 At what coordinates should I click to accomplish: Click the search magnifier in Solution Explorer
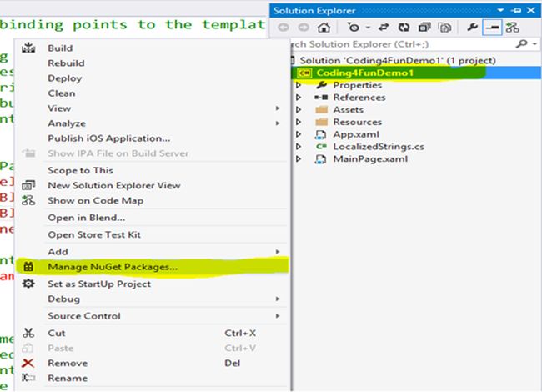click(x=522, y=43)
